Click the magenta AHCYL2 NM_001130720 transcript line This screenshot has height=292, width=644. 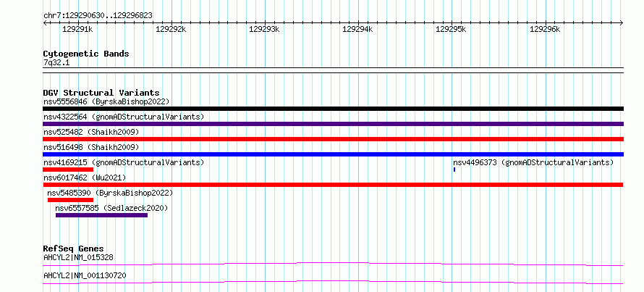click(333, 282)
